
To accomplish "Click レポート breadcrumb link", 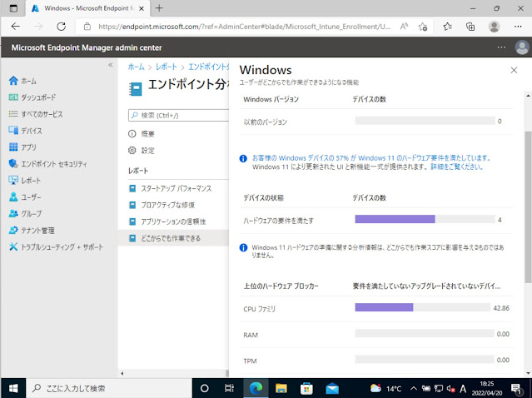I will point(167,67).
